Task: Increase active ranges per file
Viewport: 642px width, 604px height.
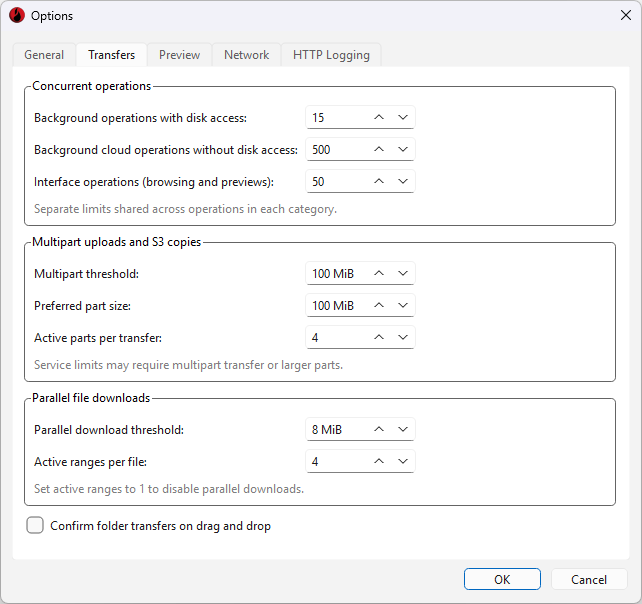Action: click(379, 461)
